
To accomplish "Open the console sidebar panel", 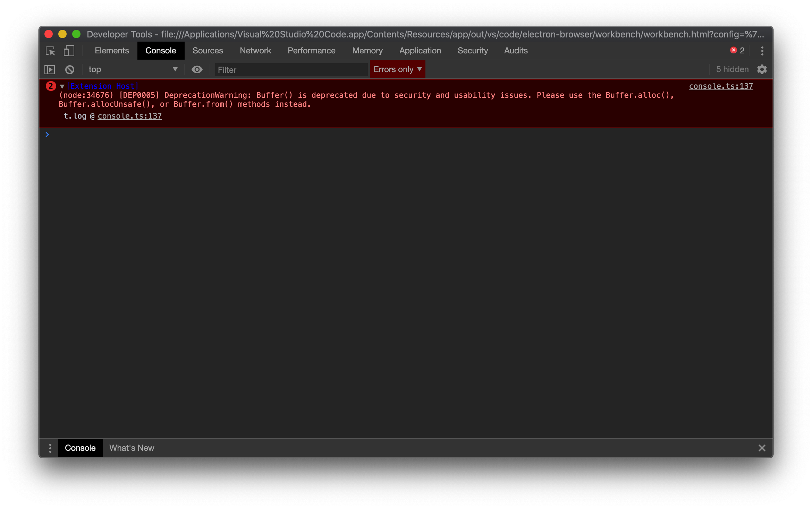I will [x=50, y=69].
